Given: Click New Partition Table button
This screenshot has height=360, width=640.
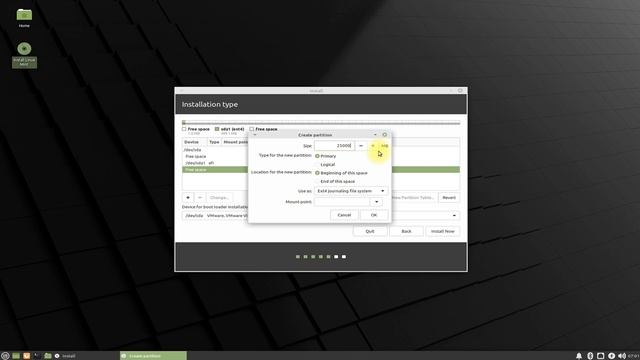Looking at the screenshot, I should pos(413,198).
